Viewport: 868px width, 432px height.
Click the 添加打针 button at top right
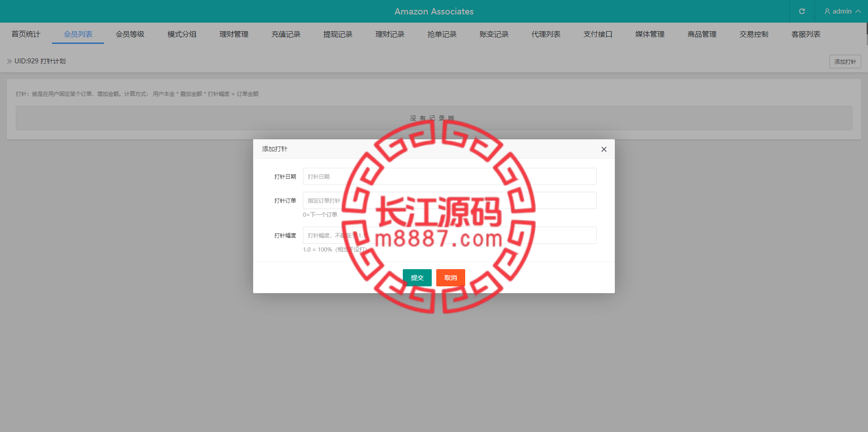point(845,62)
